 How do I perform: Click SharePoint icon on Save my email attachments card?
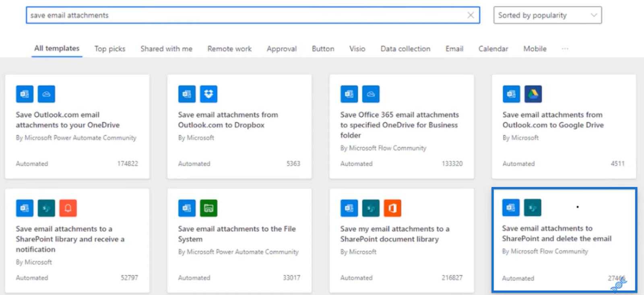(x=371, y=208)
